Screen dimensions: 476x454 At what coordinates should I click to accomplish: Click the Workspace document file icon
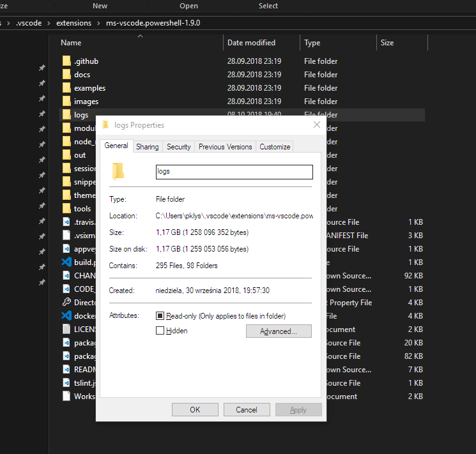click(x=66, y=396)
